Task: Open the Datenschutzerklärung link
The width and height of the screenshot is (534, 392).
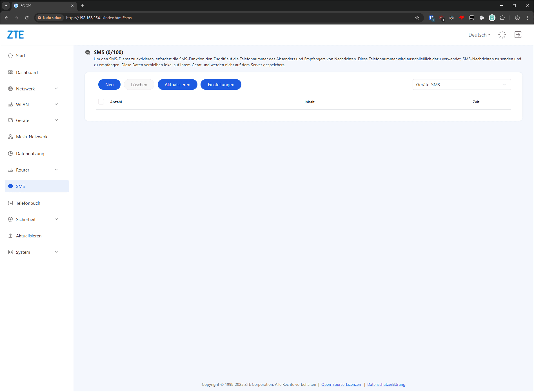Action: pos(386,384)
